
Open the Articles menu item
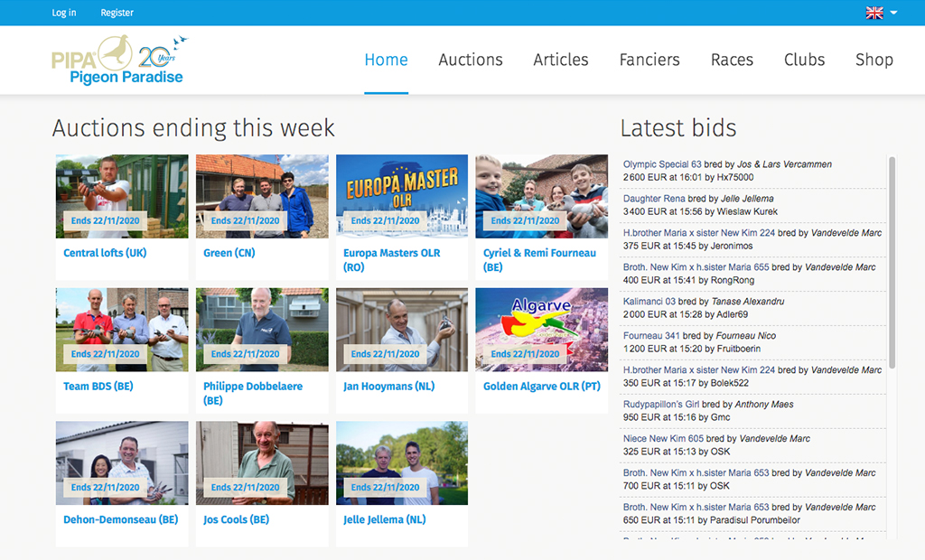pyautogui.click(x=560, y=60)
